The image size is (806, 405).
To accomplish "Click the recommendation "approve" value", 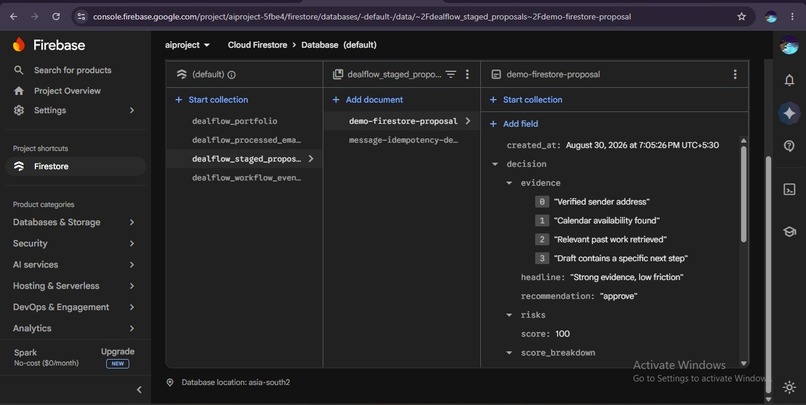I will click(618, 296).
